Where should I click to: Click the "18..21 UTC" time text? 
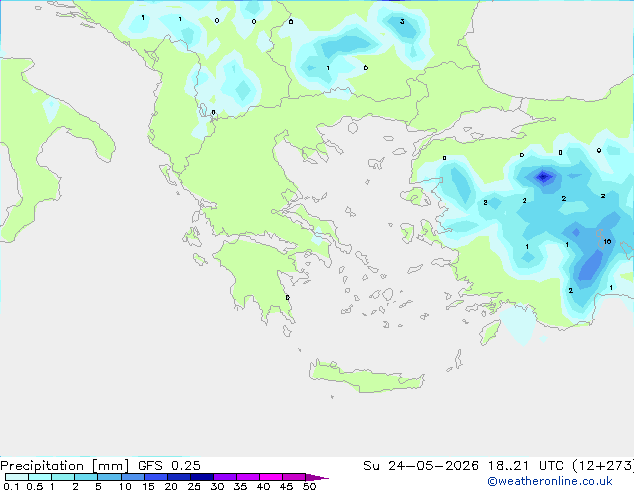[x=525, y=466]
